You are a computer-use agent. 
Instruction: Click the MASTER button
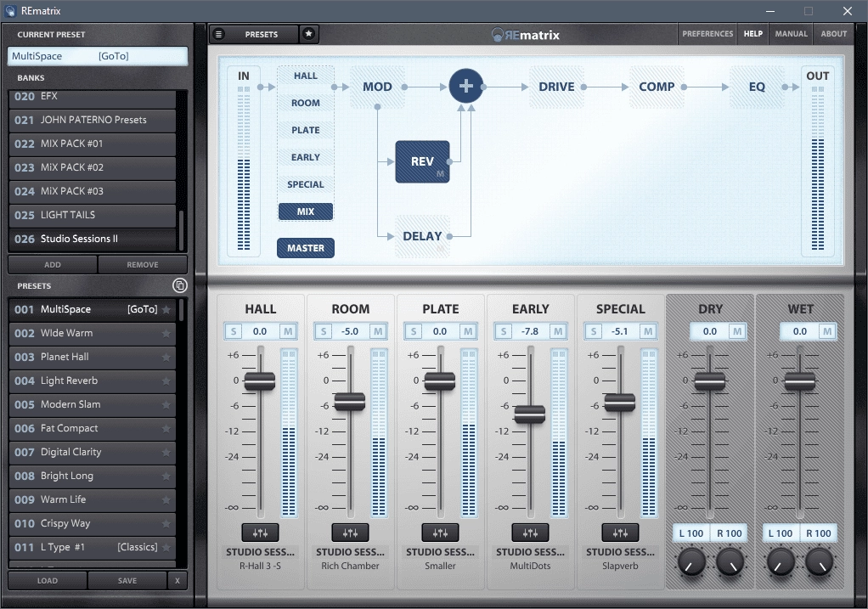(x=306, y=248)
